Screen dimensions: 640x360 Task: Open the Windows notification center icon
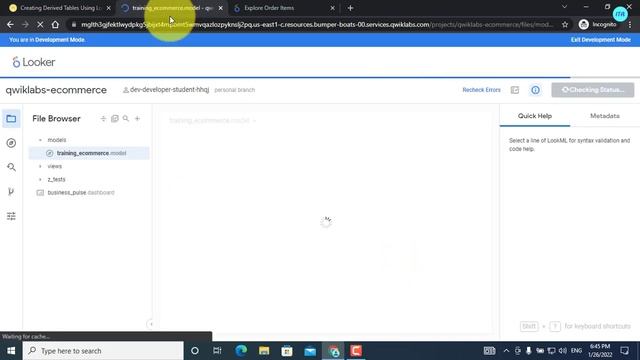tap(624, 351)
